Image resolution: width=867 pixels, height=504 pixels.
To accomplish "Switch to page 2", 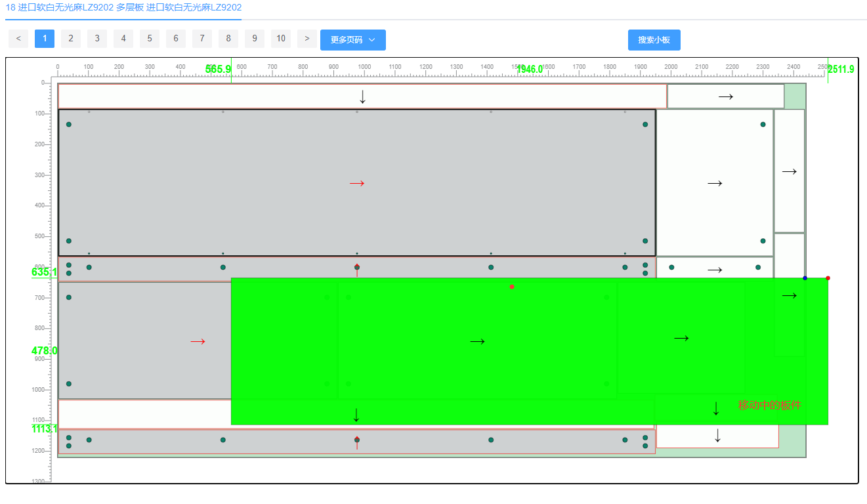I will (x=71, y=39).
